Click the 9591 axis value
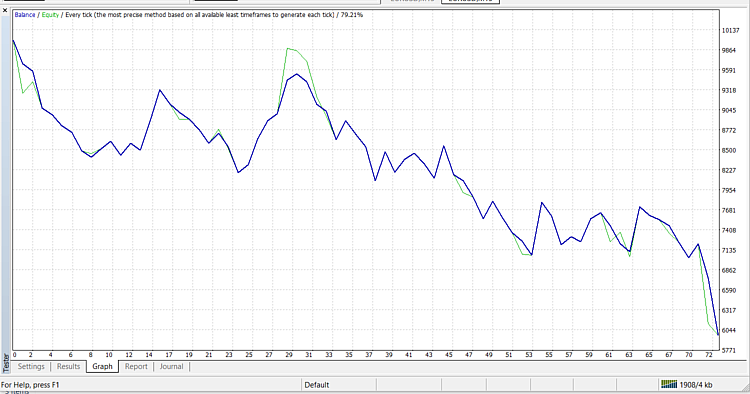 click(729, 70)
